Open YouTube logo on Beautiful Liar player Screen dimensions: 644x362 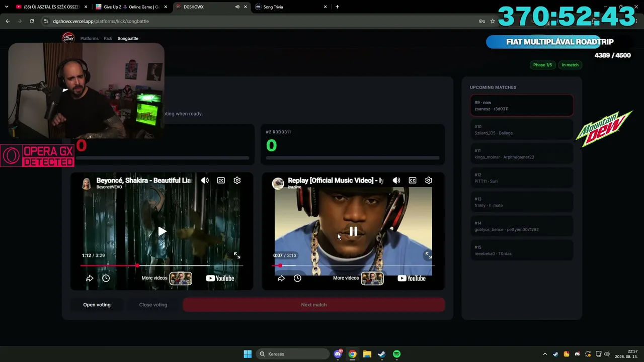[220, 278]
